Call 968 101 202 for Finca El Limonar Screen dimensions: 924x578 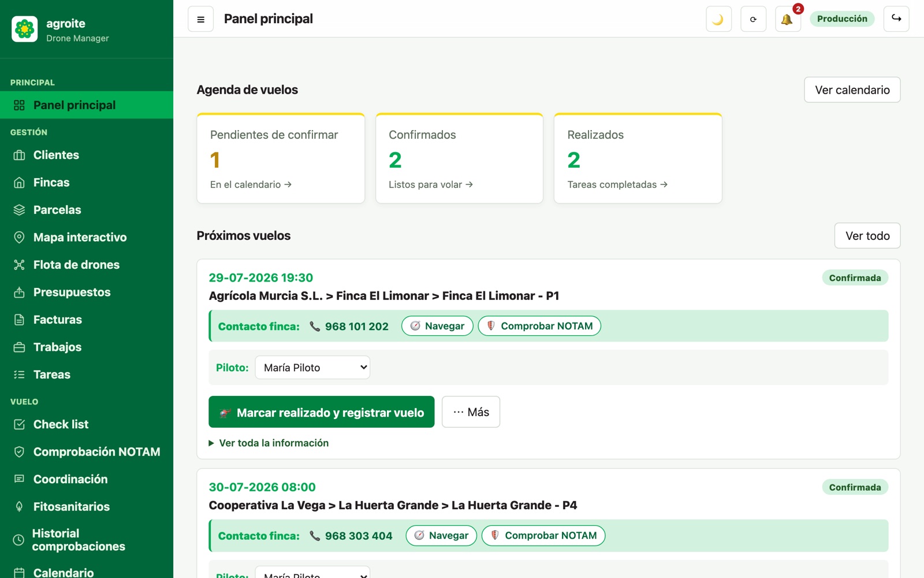tap(349, 327)
